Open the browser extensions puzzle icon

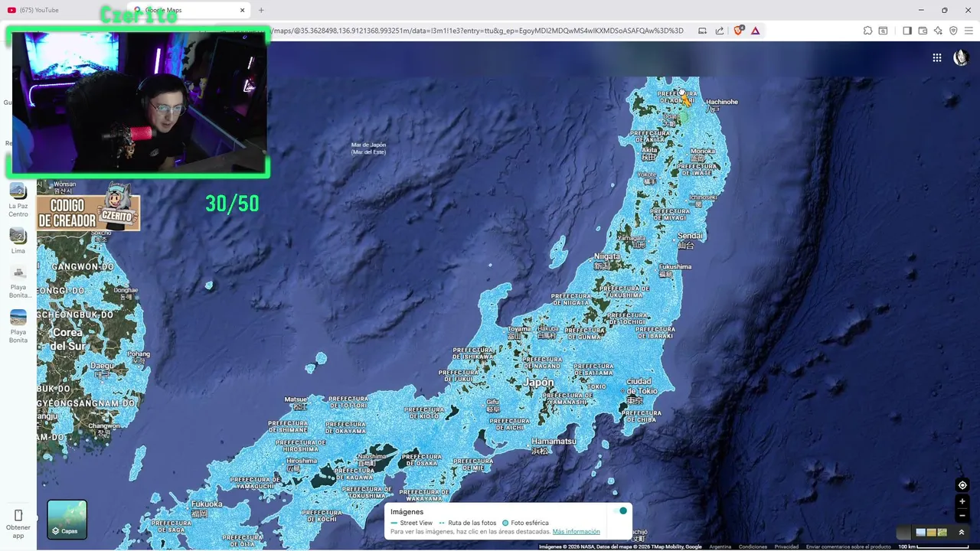[x=867, y=31]
